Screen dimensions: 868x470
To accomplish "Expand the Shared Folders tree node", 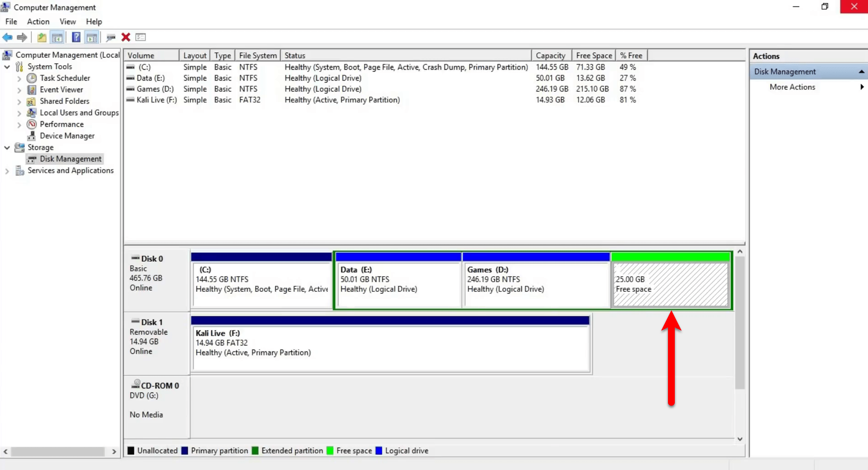I will coord(19,101).
